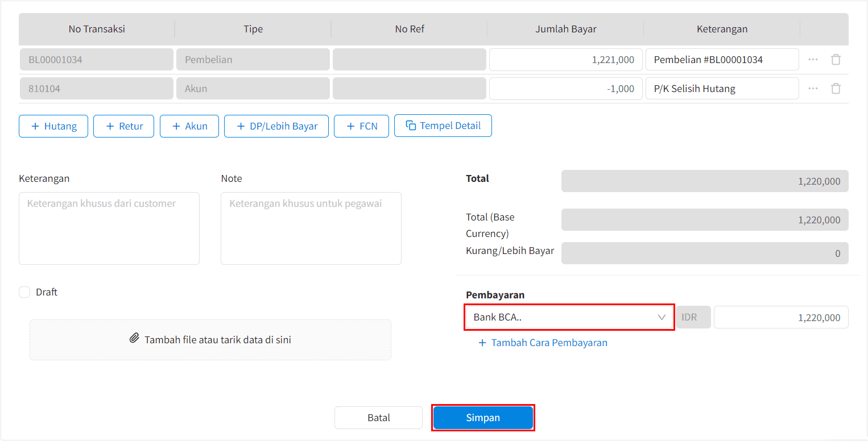Click the plus icon of Tambah Cara Pembayaran
This screenshot has height=441, width=868.
point(482,343)
